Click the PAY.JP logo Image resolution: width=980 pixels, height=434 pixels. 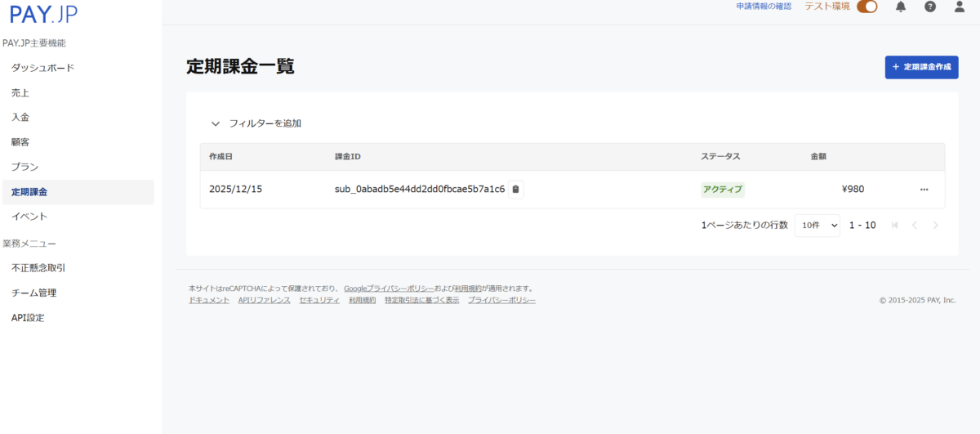[x=43, y=14]
